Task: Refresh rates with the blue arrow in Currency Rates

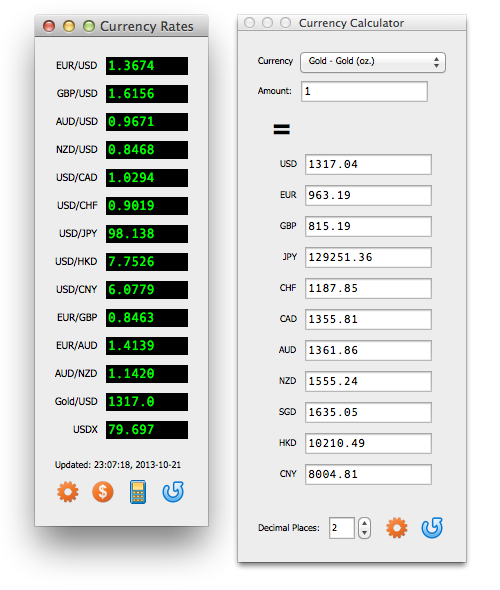Action: (173, 492)
